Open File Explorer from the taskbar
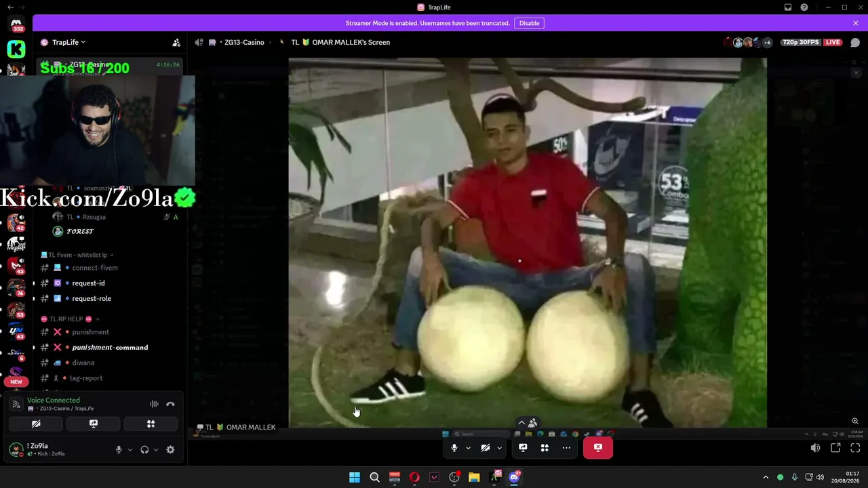The height and width of the screenshot is (488, 868). click(x=474, y=477)
